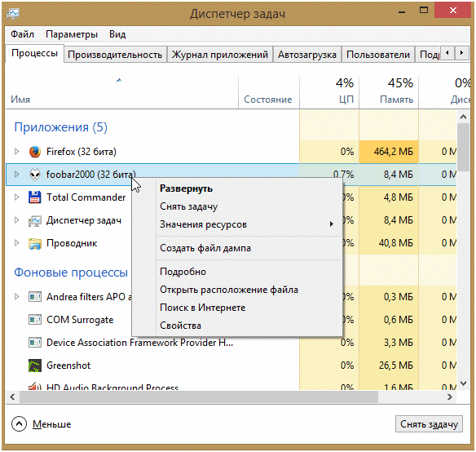
Task: Choose Поиск в Интернете menu item
Action: [237, 308]
